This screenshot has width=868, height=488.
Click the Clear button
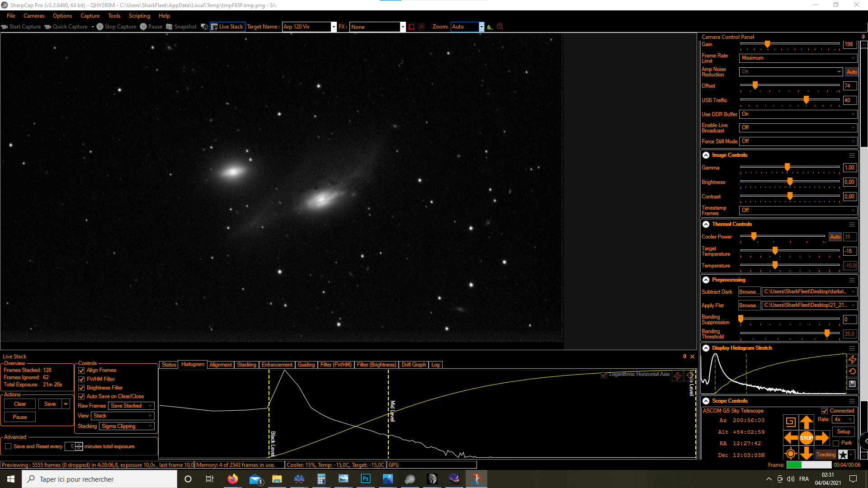(20, 404)
